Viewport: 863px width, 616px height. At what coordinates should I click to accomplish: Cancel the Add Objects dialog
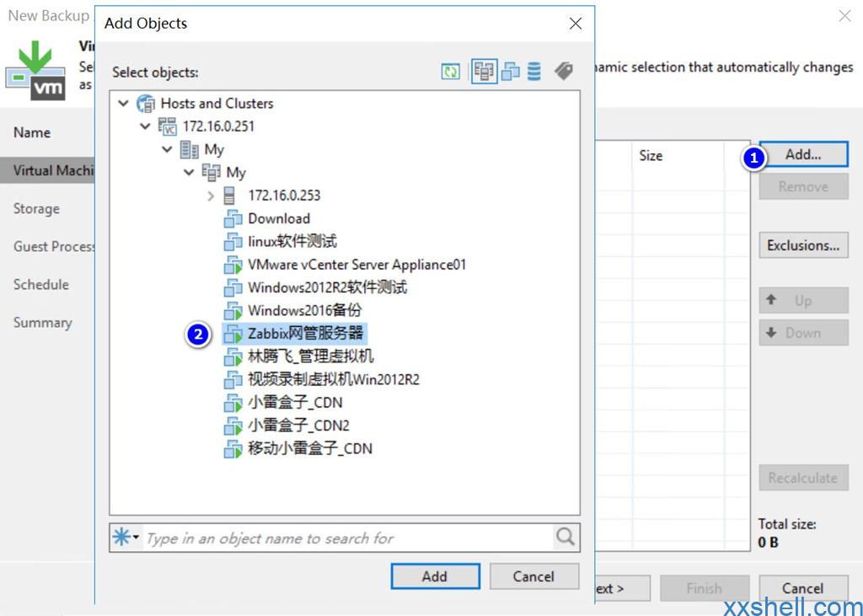point(533,576)
